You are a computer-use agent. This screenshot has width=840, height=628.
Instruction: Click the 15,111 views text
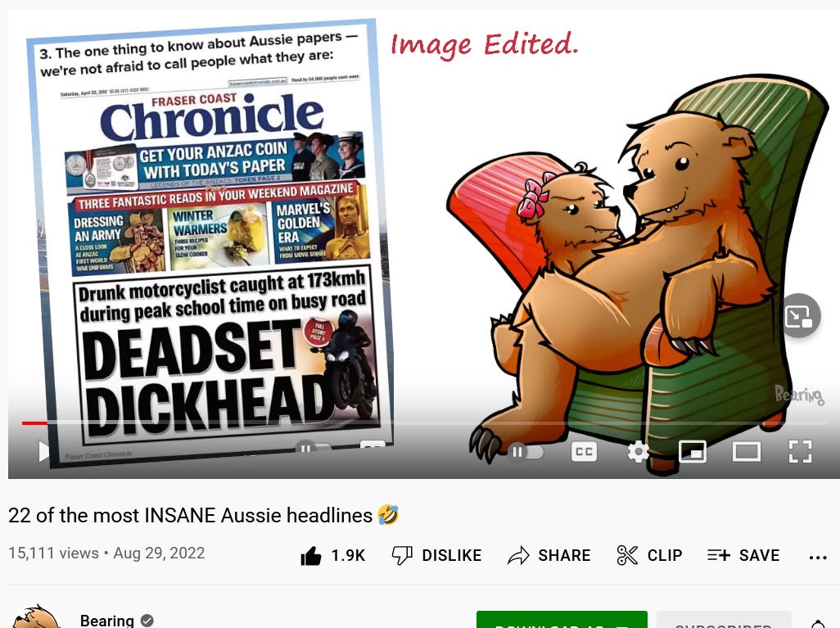coord(53,553)
